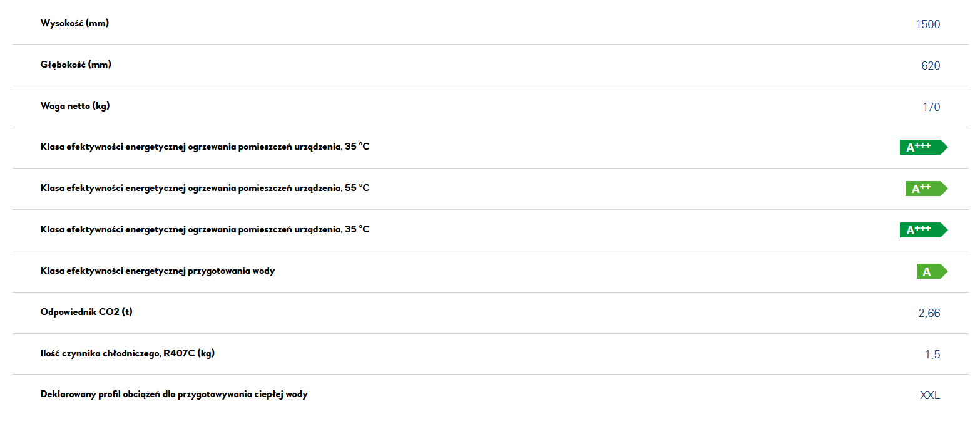Screen dimensions: 980x426
Task: Click the A++ energy class badge
Action: pyautogui.click(x=926, y=189)
